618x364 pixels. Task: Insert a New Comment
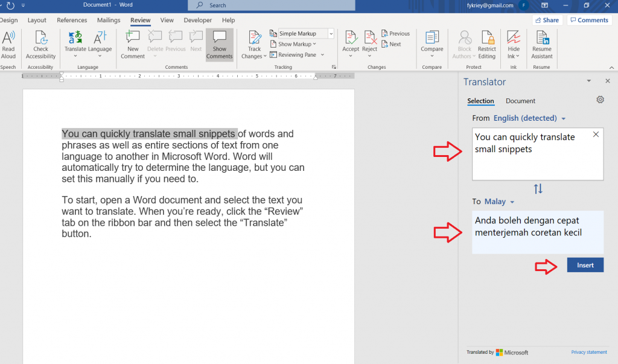click(x=133, y=39)
